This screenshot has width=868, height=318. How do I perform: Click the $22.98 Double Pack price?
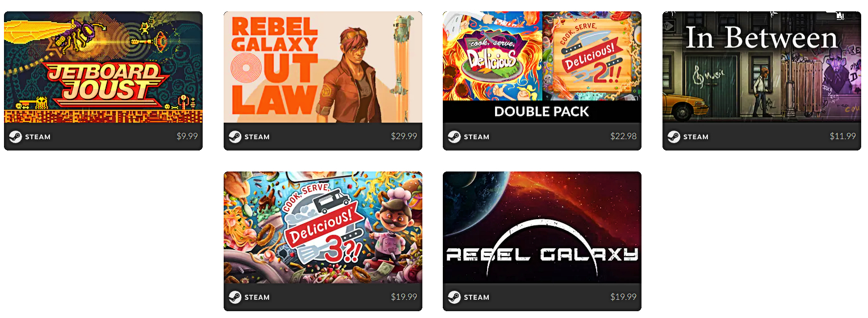(x=623, y=137)
